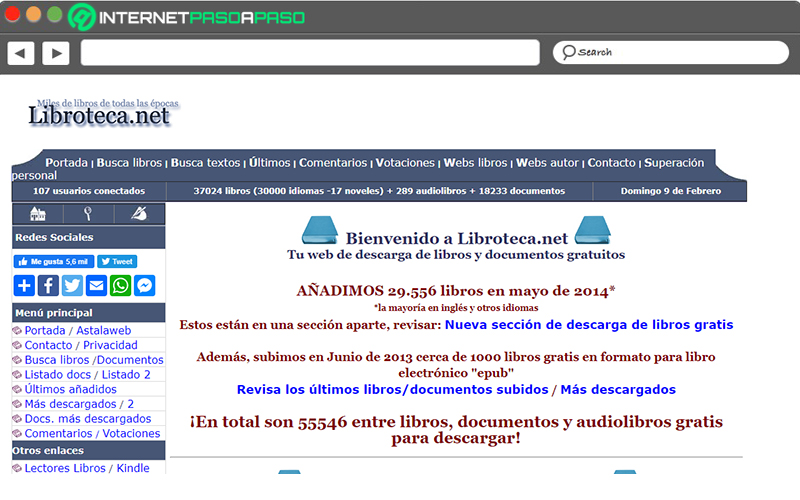The height and width of the screenshot is (500, 800).
Task: Open Contacto in top navigation
Action: 611,163
